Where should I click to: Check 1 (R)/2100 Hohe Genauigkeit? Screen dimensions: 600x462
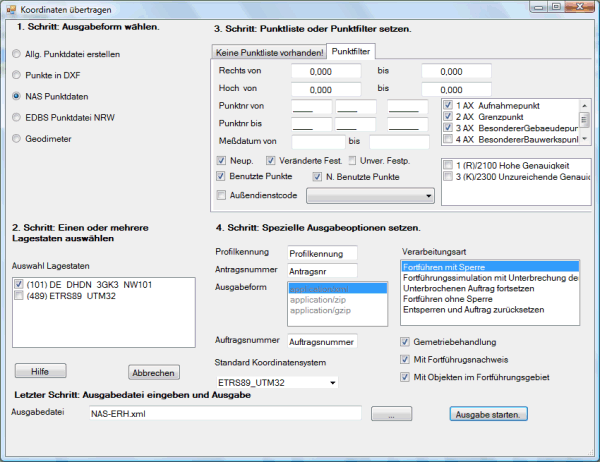tap(448, 165)
